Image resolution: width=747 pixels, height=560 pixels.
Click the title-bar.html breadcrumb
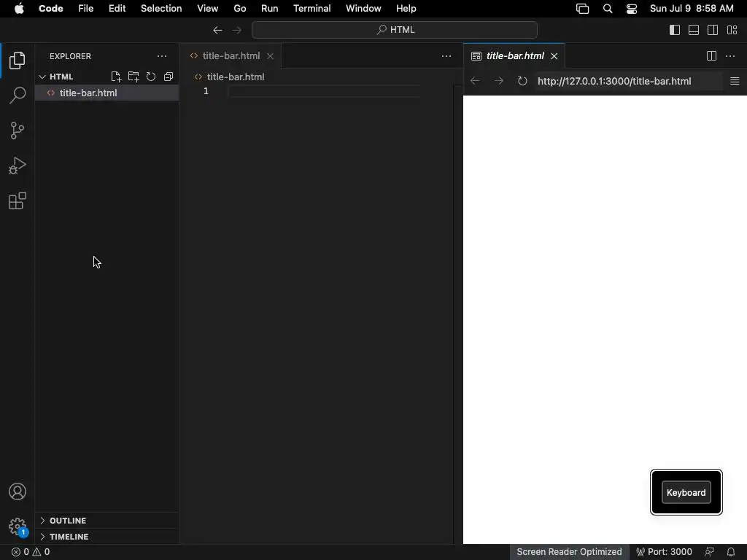(229, 77)
